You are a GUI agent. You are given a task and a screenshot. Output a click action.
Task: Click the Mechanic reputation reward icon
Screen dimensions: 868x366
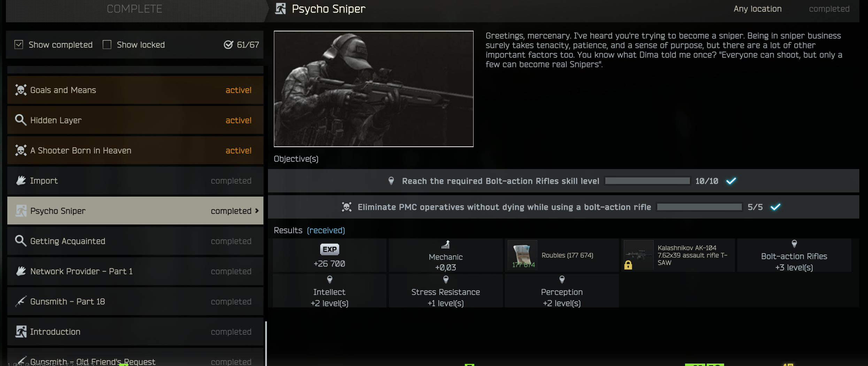(445, 245)
